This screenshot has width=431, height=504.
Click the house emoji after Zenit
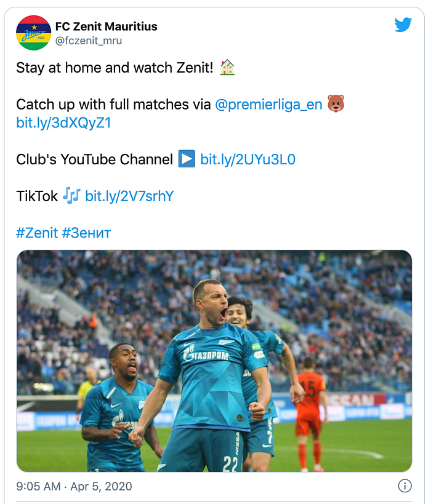pyautogui.click(x=227, y=67)
